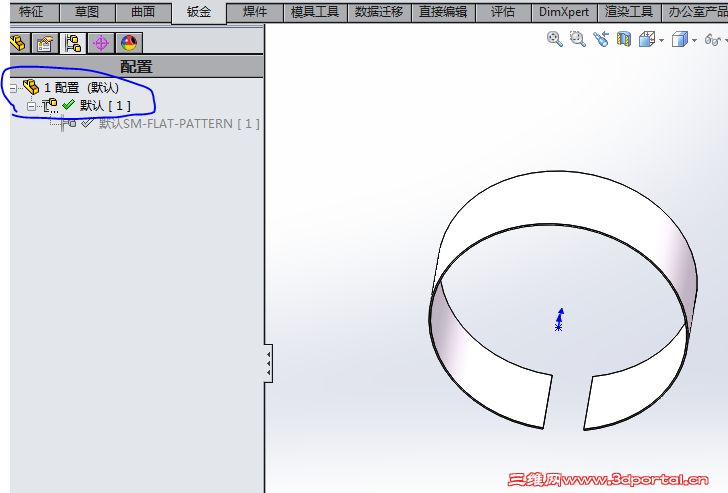
Task: Select the 办公室产品 tab
Action: 695,12
